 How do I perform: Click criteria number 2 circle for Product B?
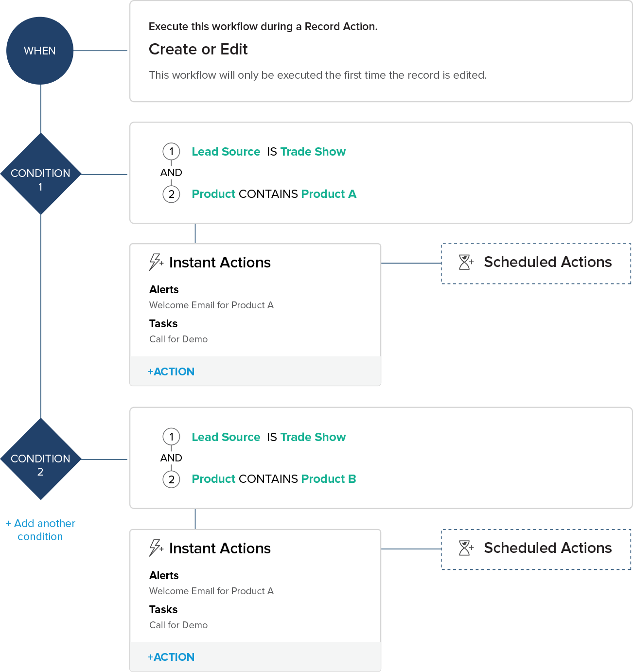click(x=171, y=479)
